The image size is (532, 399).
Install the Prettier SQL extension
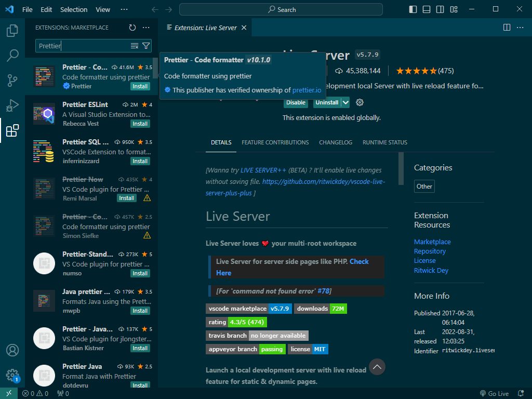[140, 161]
